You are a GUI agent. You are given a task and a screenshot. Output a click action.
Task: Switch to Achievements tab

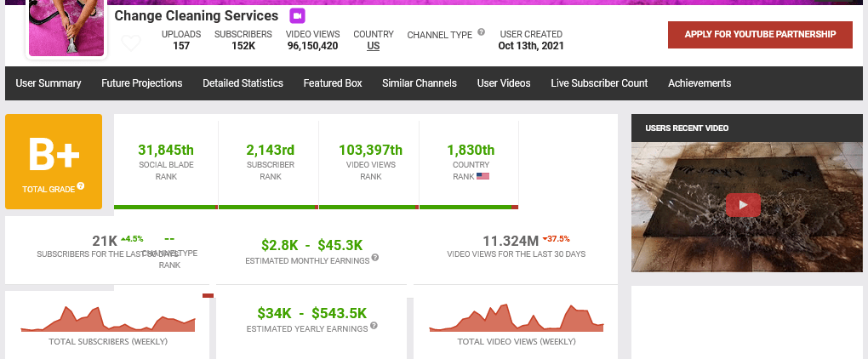pos(700,83)
